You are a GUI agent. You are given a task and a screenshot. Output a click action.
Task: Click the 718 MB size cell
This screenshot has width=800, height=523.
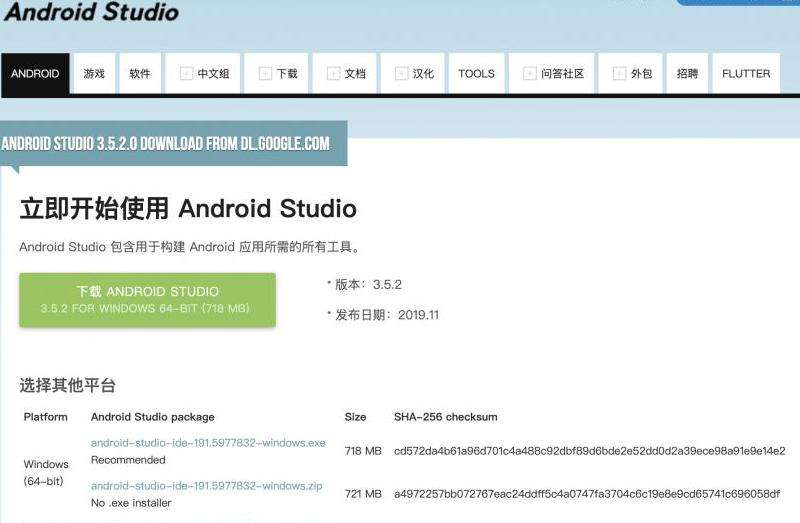point(363,451)
